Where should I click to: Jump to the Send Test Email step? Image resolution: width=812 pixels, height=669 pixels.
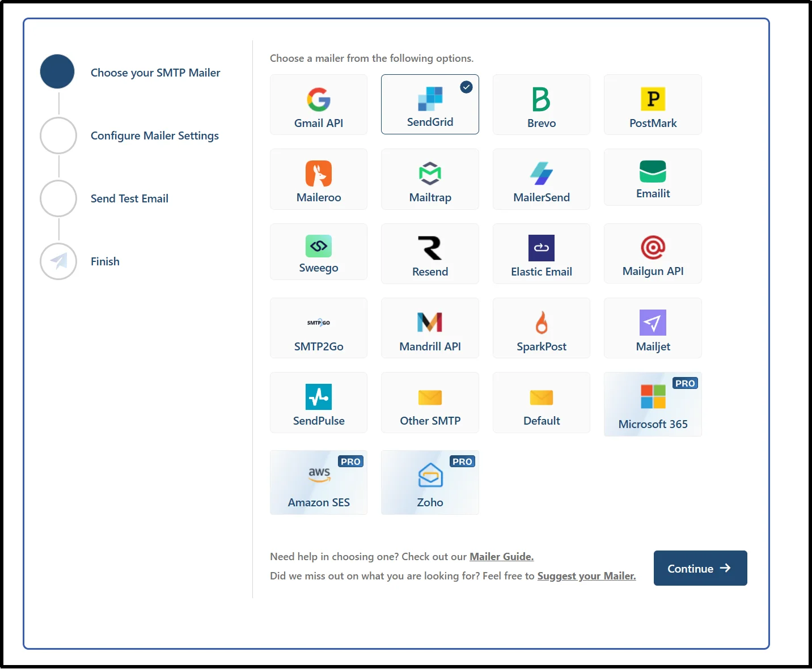pos(129,198)
